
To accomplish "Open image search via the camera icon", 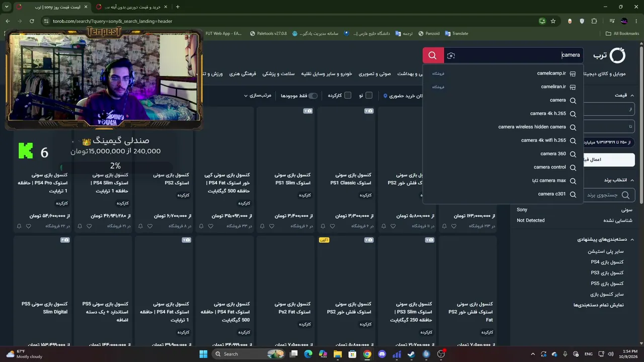I will [451, 55].
